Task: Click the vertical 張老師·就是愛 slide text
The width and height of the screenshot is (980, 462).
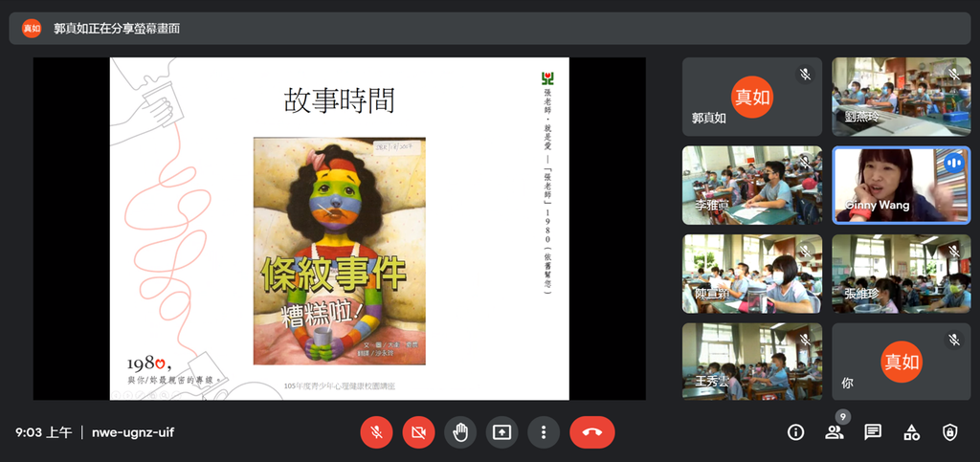Action: click(x=547, y=190)
